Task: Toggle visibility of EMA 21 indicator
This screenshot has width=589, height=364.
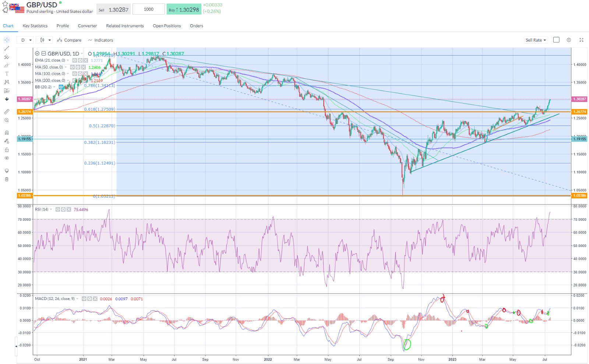Action: pyautogui.click(x=74, y=60)
